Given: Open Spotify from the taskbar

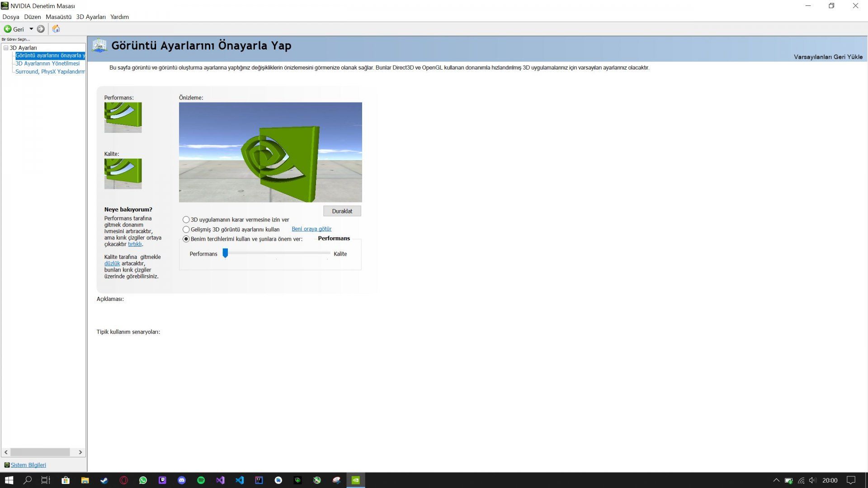Looking at the screenshot, I should coord(201,480).
